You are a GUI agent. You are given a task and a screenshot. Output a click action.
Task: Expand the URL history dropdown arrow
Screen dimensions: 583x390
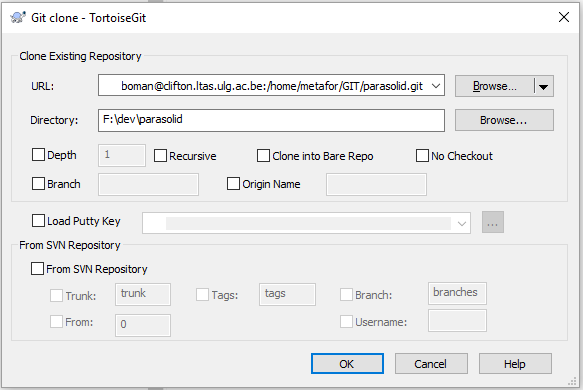[436, 86]
